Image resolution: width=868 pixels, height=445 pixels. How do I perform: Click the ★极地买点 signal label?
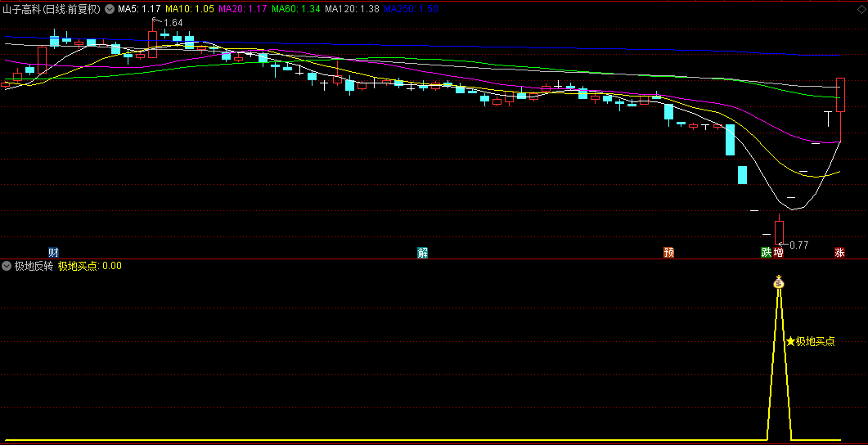tap(810, 341)
